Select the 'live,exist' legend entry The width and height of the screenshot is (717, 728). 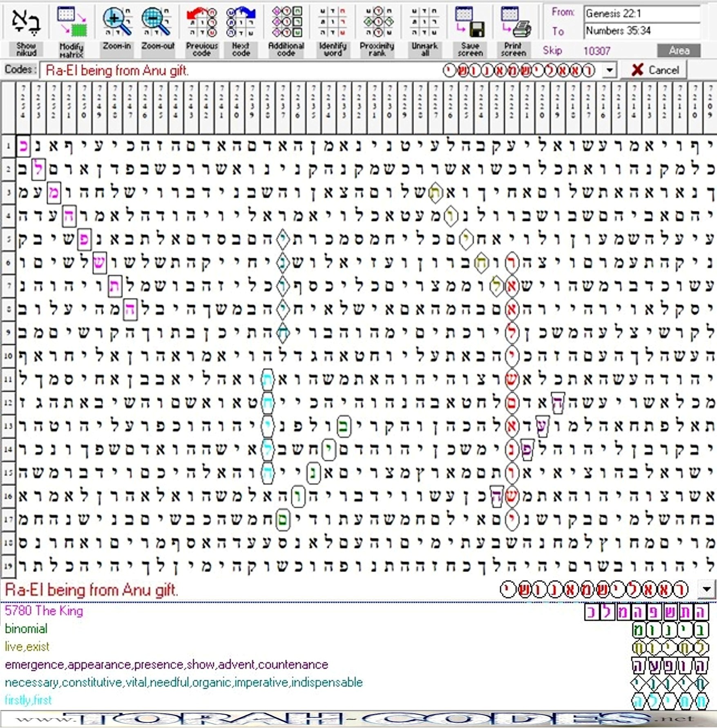coord(27,647)
